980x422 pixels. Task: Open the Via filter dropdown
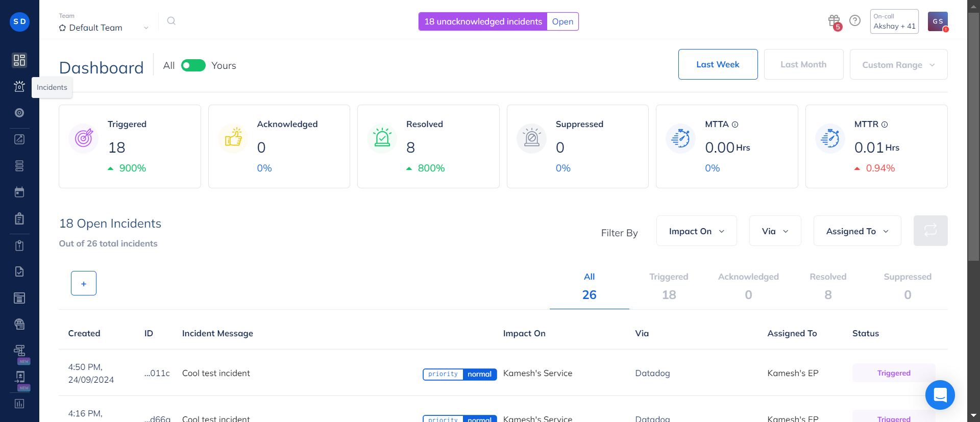[x=775, y=231]
